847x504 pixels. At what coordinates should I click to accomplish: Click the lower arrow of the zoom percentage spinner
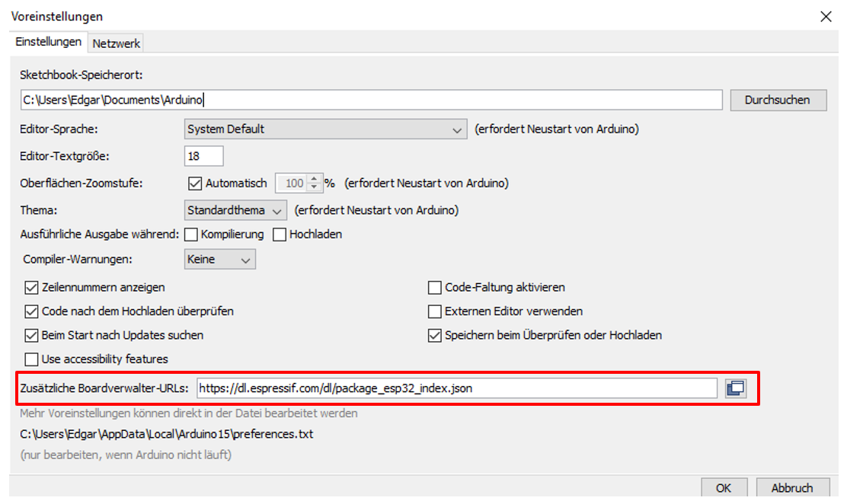pyautogui.click(x=312, y=187)
